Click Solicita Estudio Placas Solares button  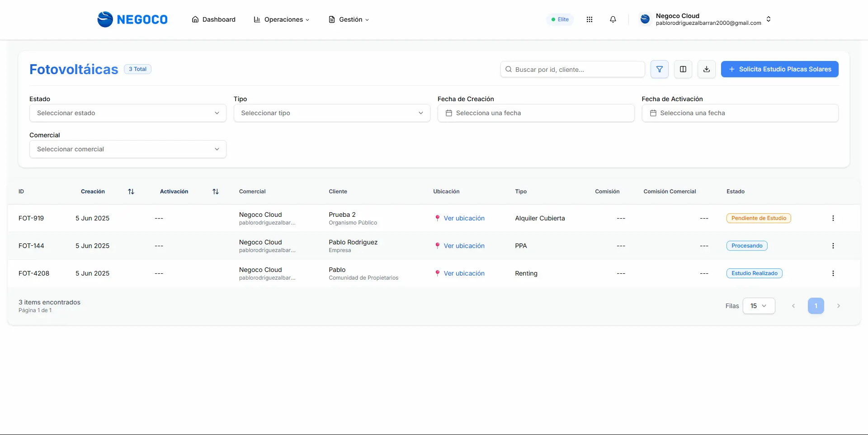tap(779, 69)
